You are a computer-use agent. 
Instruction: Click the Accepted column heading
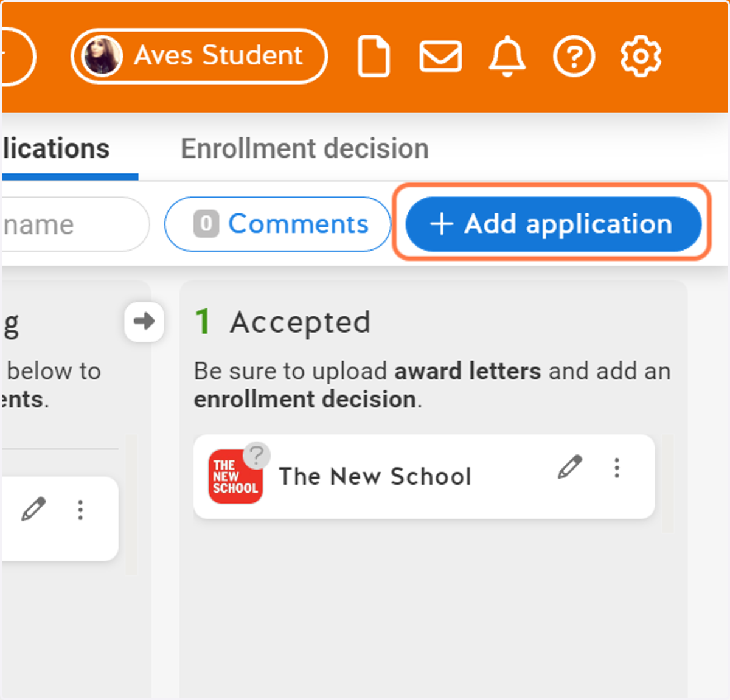pos(301,322)
